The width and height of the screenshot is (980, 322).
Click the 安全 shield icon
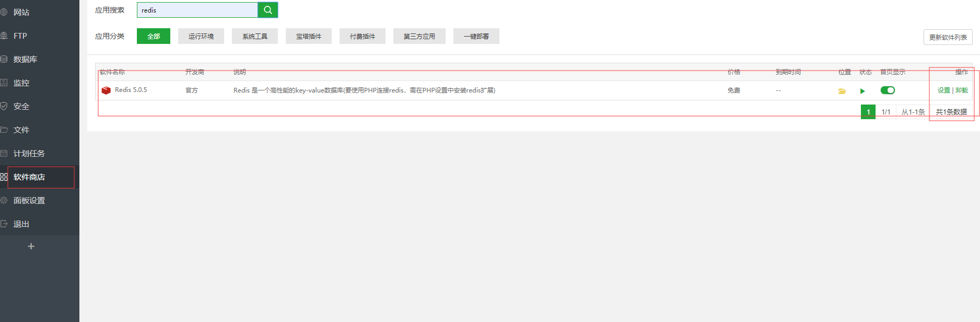[4, 106]
